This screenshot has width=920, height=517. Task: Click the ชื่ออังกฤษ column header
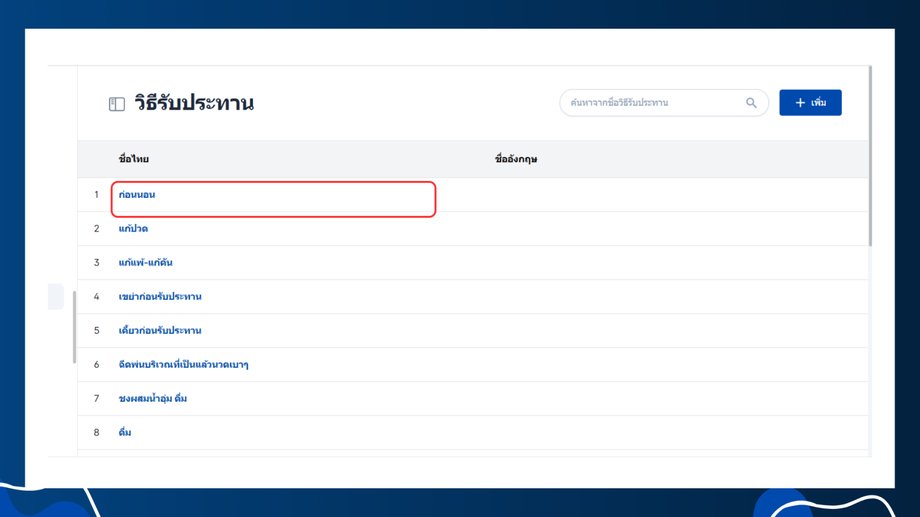[516, 159]
